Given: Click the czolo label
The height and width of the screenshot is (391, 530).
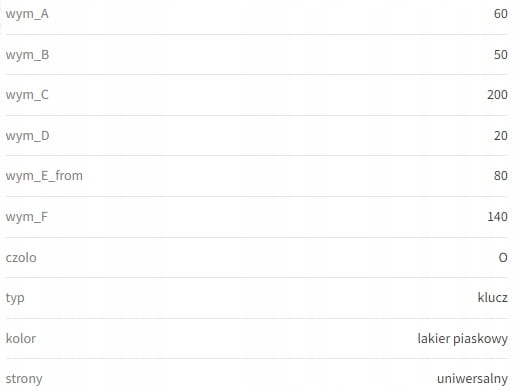Looking at the screenshot, I should pyautogui.click(x=21, y=258).
